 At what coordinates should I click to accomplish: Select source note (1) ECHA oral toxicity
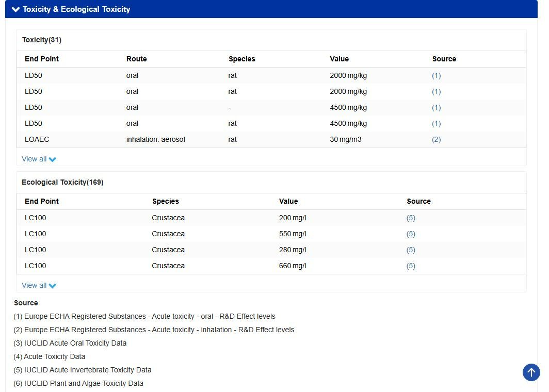pos(144,316)
